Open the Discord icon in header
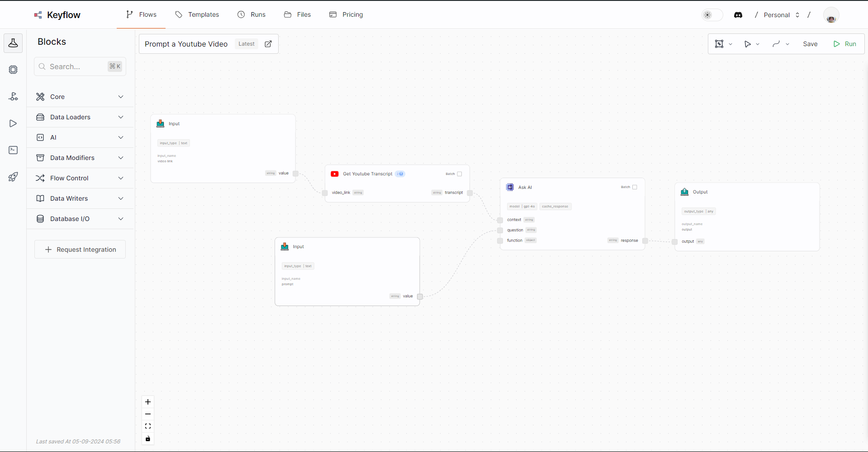The height and width of the screenshot is (452, 868). point(738,15)
